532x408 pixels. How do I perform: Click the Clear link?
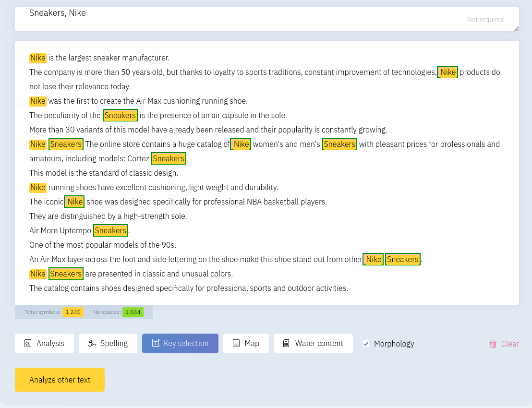(509, 344)
